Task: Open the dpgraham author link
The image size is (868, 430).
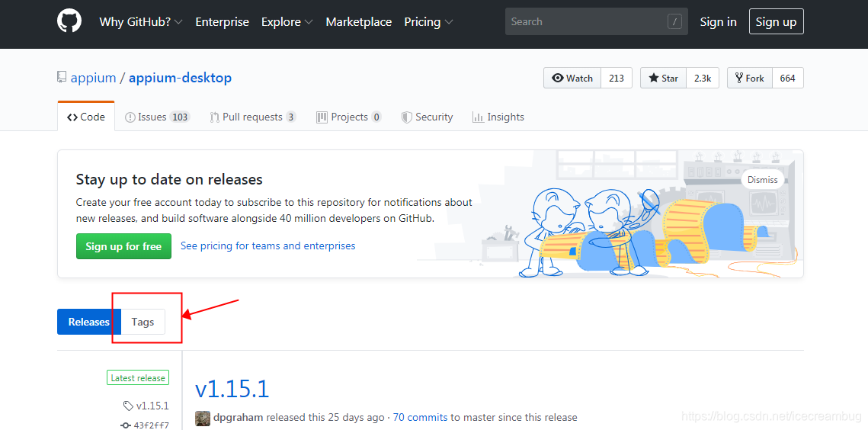Action: pyautogui.click(x=238, y=417)
